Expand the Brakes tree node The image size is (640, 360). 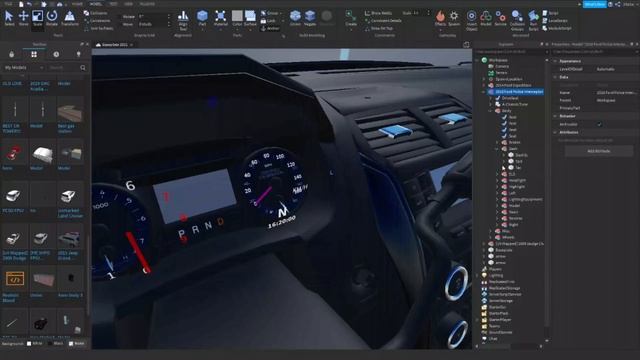click(x=497, y=142)
